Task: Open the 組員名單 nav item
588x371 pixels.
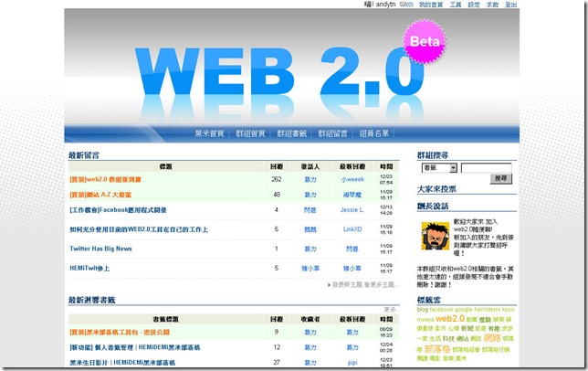Action: click(374, 133)
